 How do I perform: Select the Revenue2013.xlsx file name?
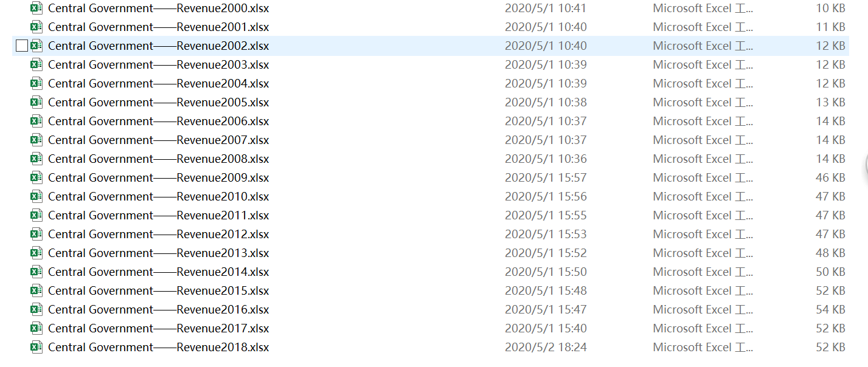point(158,253)
